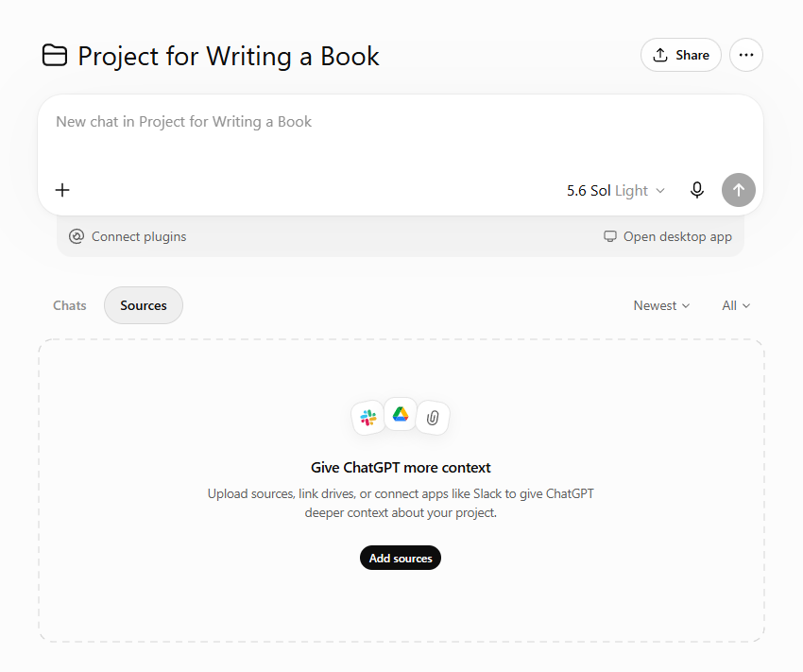Viewport: 803px width, 672px height.
Task: Click the project folder icon beside the title
Action: tap(54, 56)
